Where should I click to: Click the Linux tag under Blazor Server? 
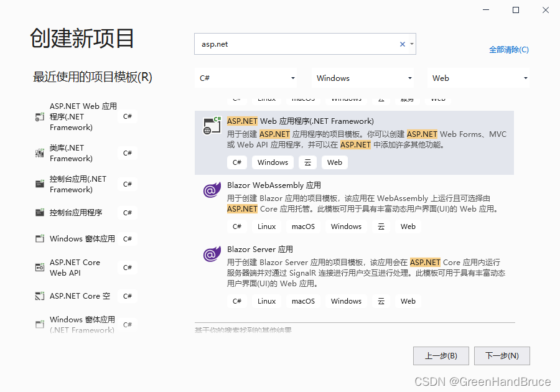pos(267,301)
